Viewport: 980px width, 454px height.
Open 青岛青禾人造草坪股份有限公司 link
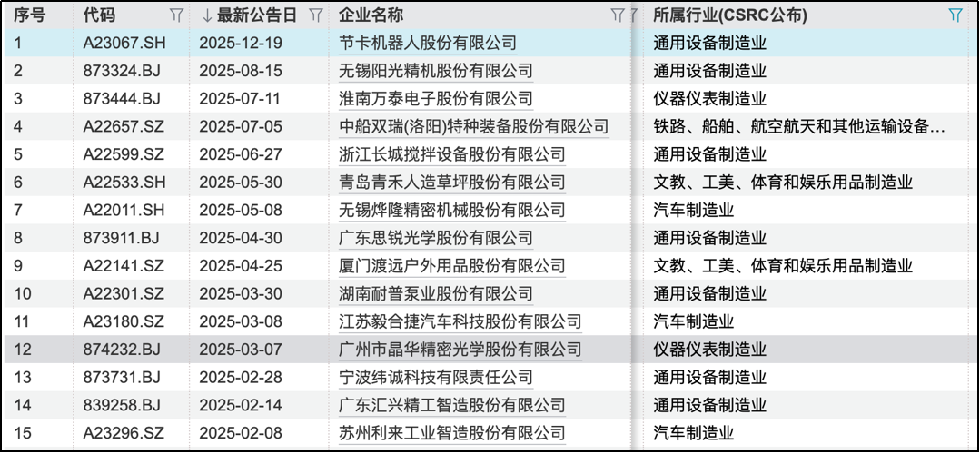(451, 183)
